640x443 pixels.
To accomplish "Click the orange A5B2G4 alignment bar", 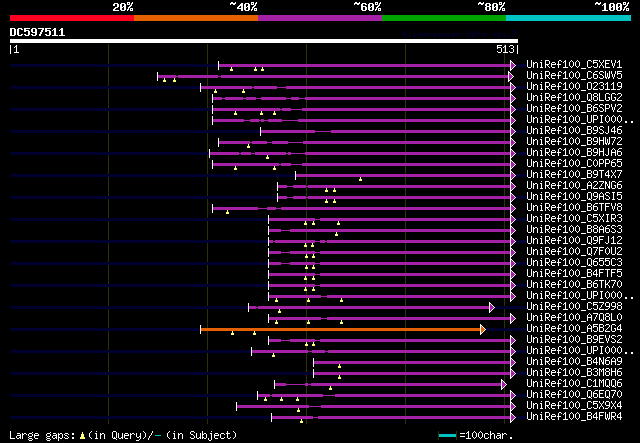I will 340,329.
